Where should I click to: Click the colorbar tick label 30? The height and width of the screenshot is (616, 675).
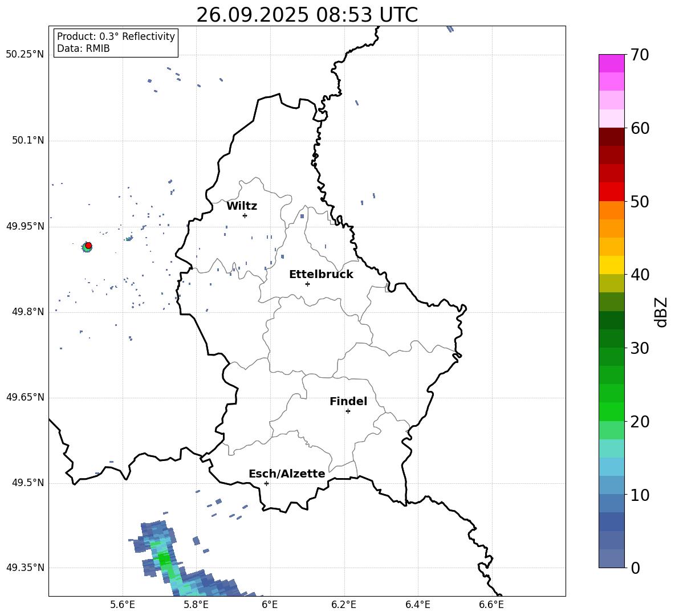click(640, 348)
